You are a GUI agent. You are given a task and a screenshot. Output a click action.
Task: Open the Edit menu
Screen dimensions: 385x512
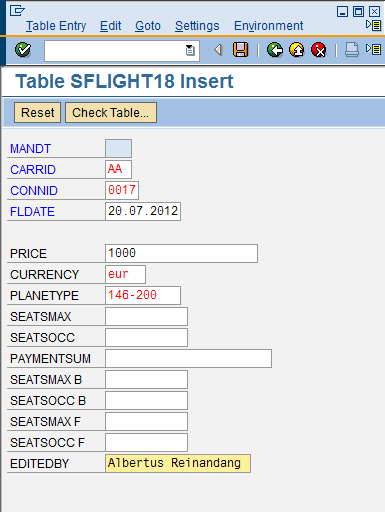[x=110, y=26]
